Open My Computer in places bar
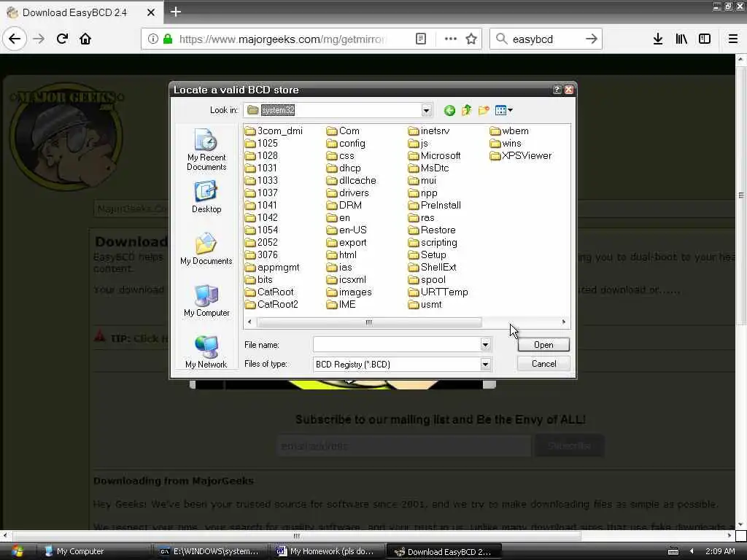The width and height of the screenshot is (747, 560). click(x=206, y=300)
